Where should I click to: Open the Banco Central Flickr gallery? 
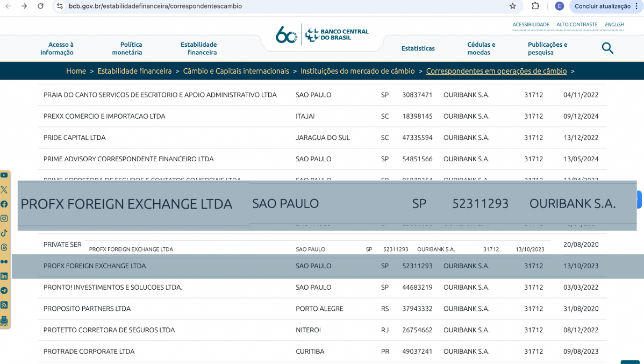tap(4, 262)
